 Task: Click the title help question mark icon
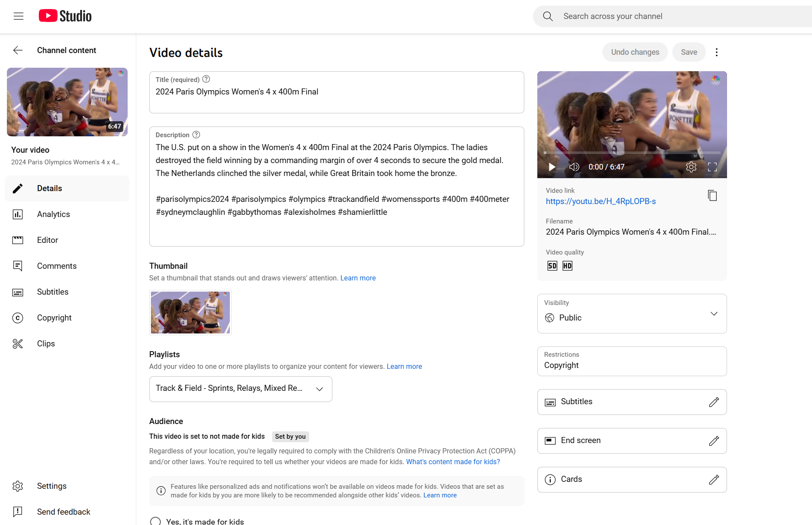click(206, 79)
